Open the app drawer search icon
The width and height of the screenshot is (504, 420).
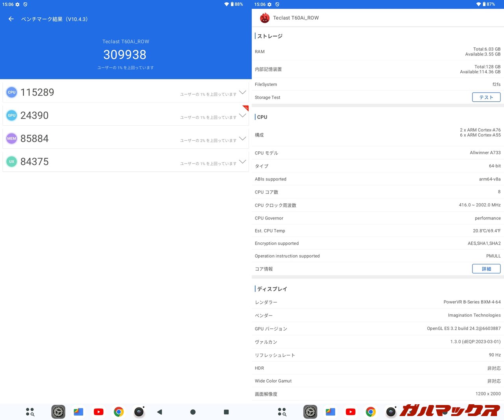(30, 412)
